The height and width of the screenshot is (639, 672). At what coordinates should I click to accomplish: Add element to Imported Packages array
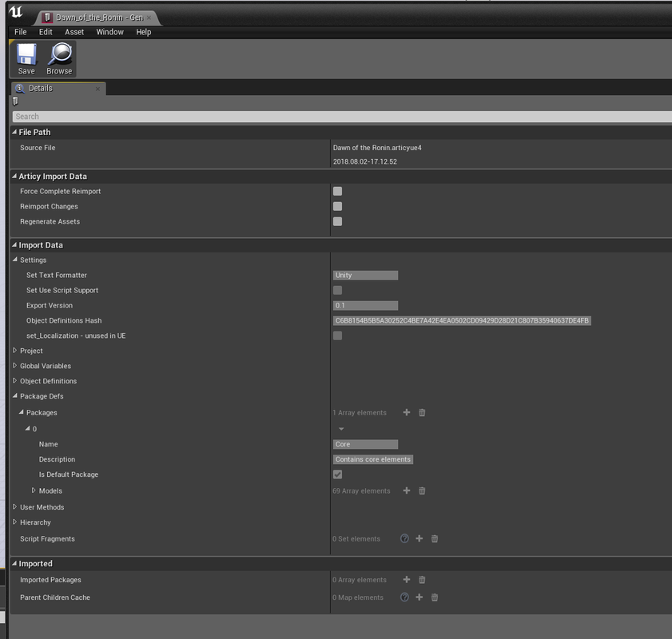coord(406,579)
